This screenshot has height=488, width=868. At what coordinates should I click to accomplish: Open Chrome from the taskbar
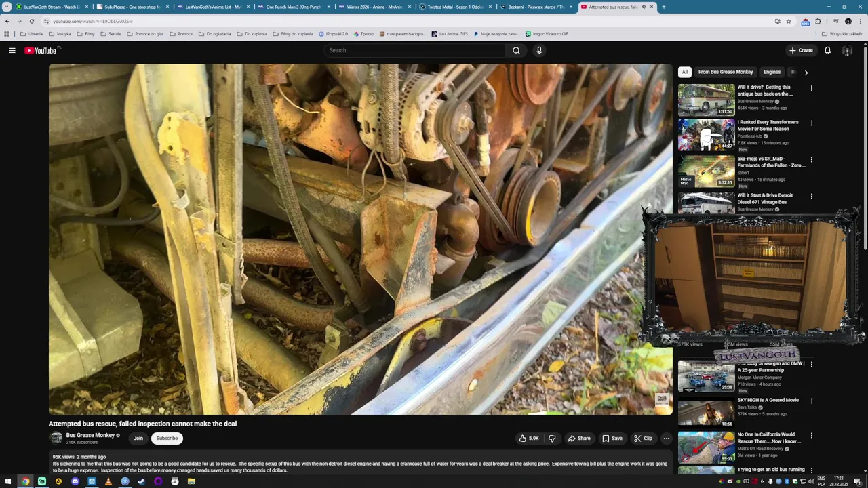point(25,481)
